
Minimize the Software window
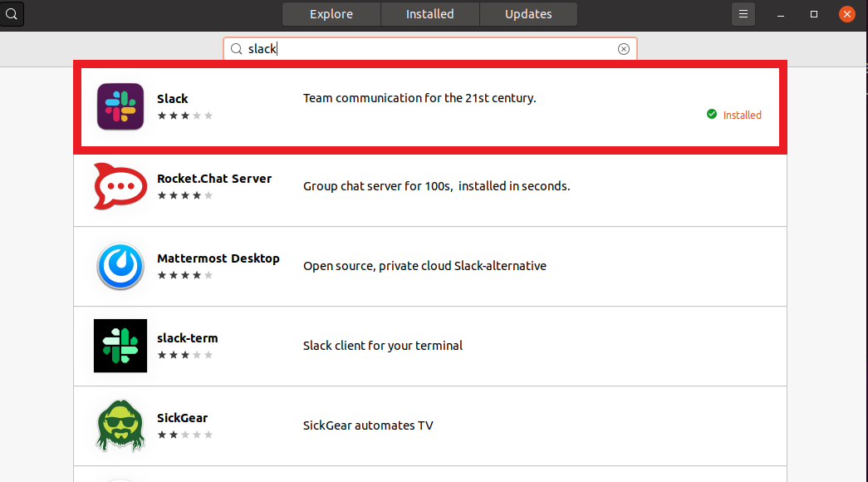point(781,14)
